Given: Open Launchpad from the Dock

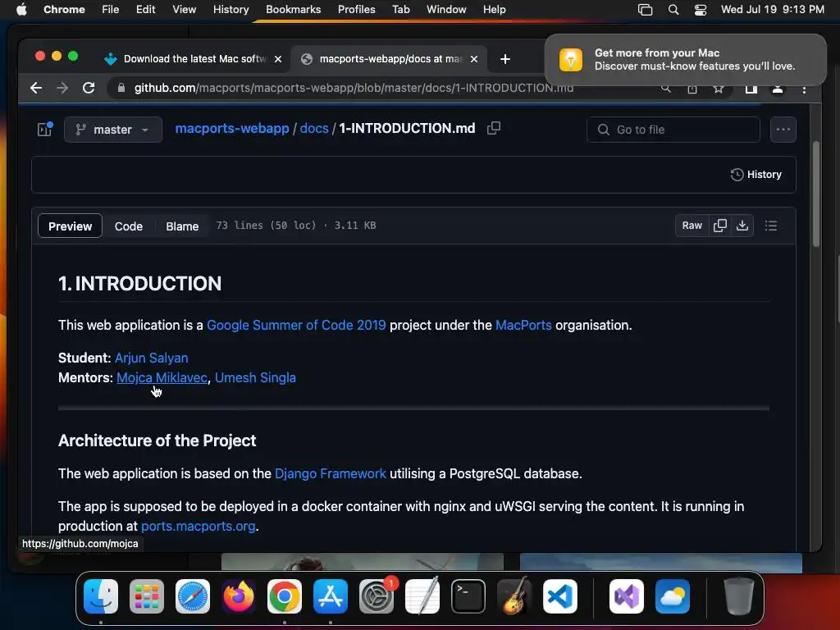Looking at the screenshot, I should tap(147, 596).
